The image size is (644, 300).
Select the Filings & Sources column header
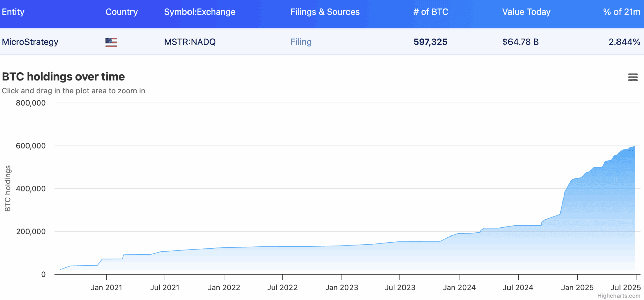(325, 12)
